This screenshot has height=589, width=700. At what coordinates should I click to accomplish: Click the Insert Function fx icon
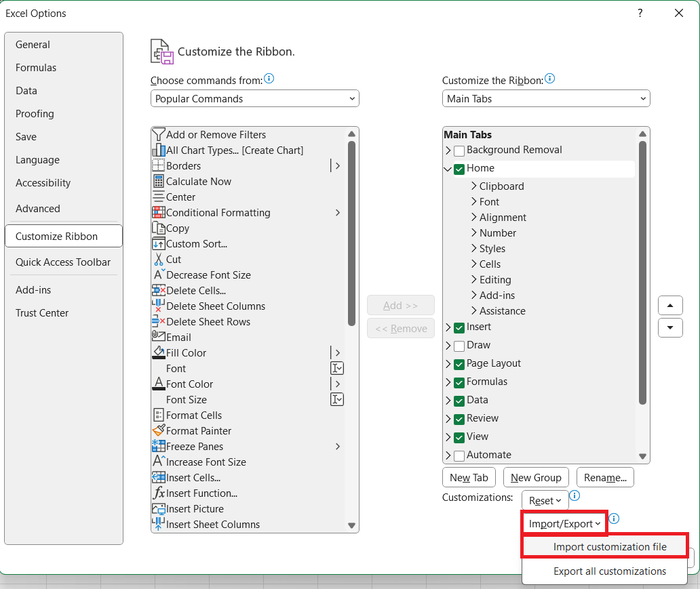[159, 493]
